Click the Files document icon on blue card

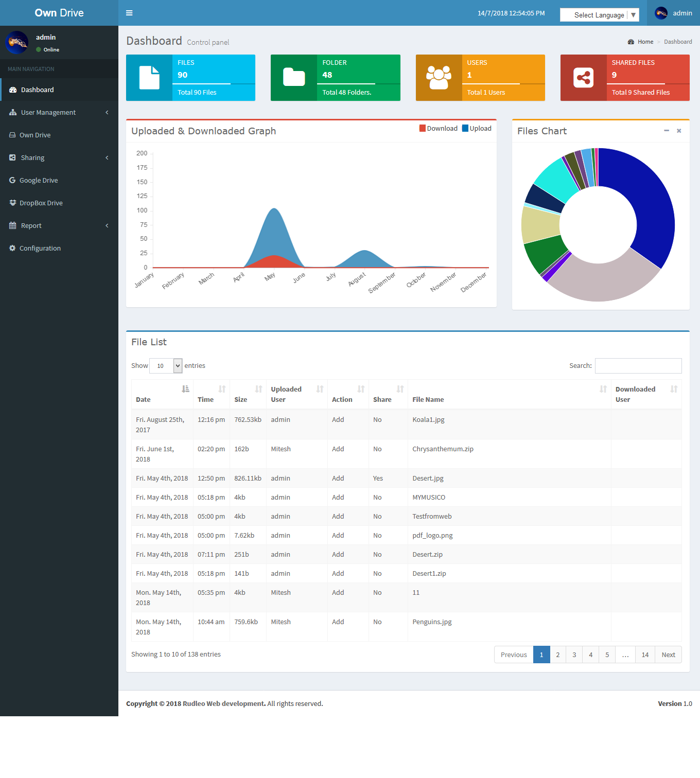[x=149, y=77]
